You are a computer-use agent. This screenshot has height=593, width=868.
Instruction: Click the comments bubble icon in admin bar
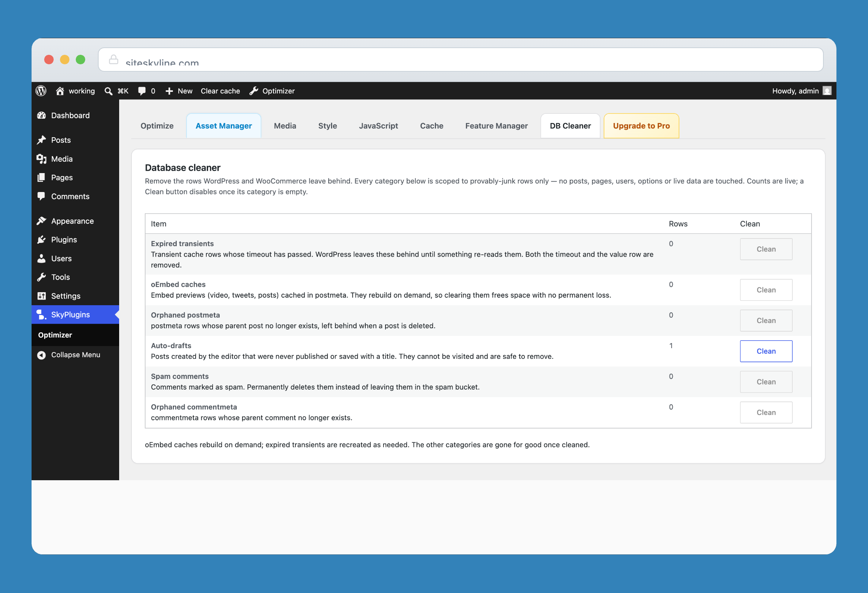pos(142,91)
